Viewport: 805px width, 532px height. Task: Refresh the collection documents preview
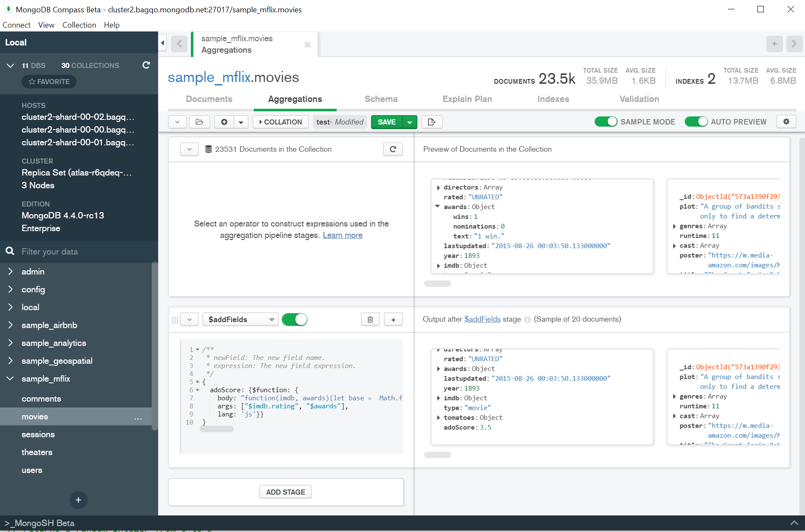(393, 149)
